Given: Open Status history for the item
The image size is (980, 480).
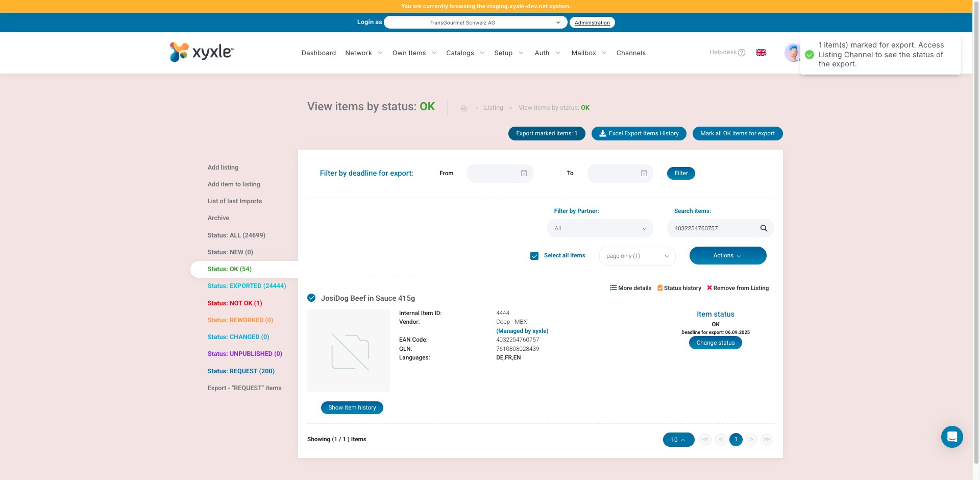Looking at the screenshot, I should [x=679, y=288].
